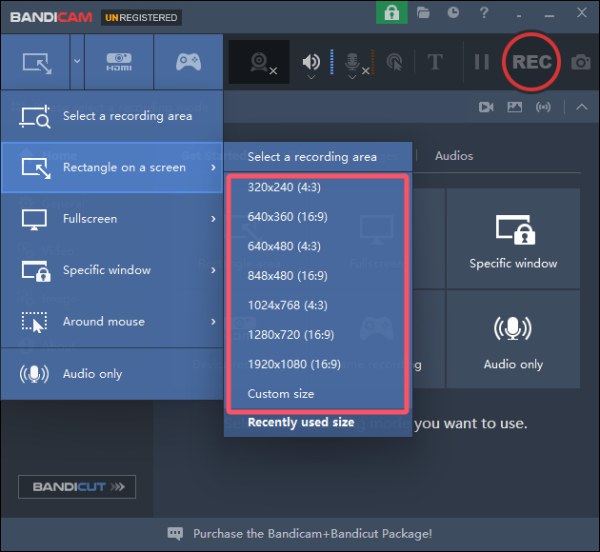Expand the Specific window submenu arrow
Image resolution: width=600 pixels, height=552 pixels.
click(213, 270)
